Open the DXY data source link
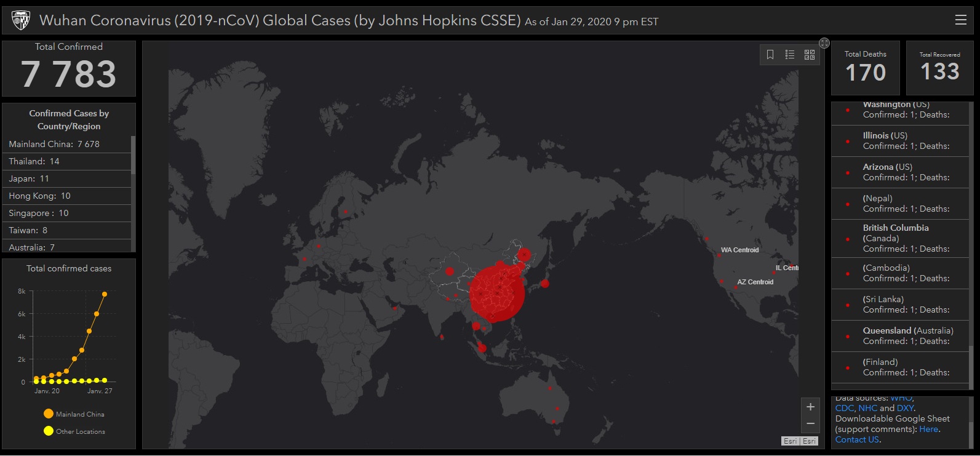Viewport: 980px width, 456px height. 905,408
